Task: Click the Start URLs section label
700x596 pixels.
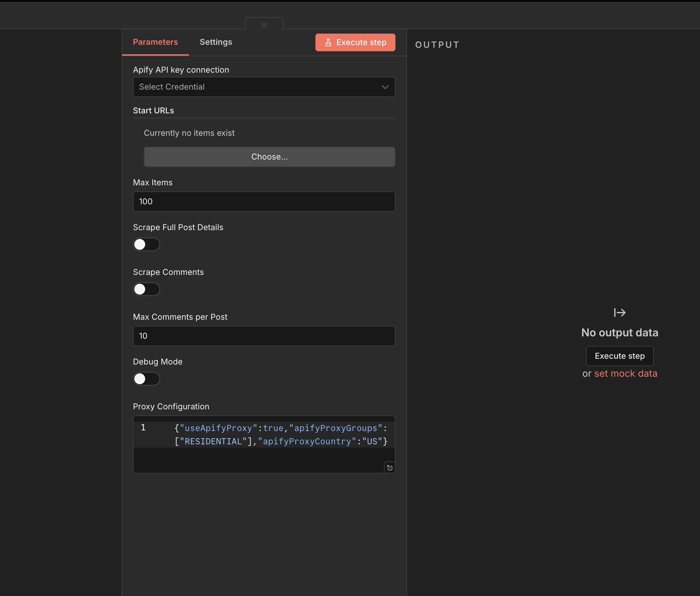Action: tap(153, 111)
